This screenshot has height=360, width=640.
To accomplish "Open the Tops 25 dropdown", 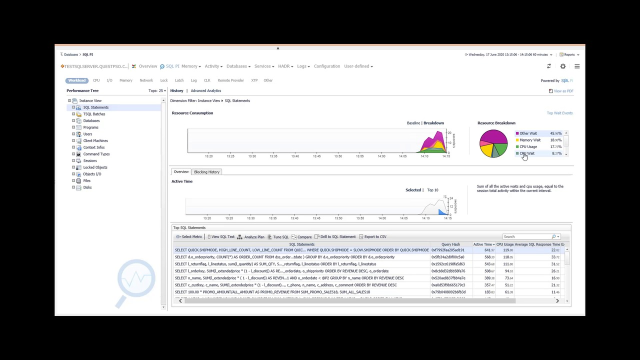I will pyautogui.click(x=157, y=91).
